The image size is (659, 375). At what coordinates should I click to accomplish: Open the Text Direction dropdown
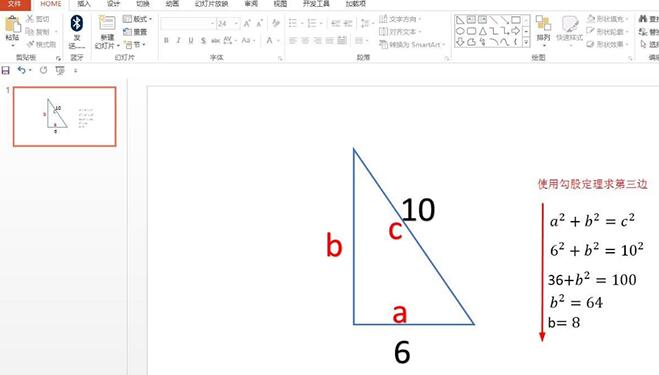coord(400,19)
